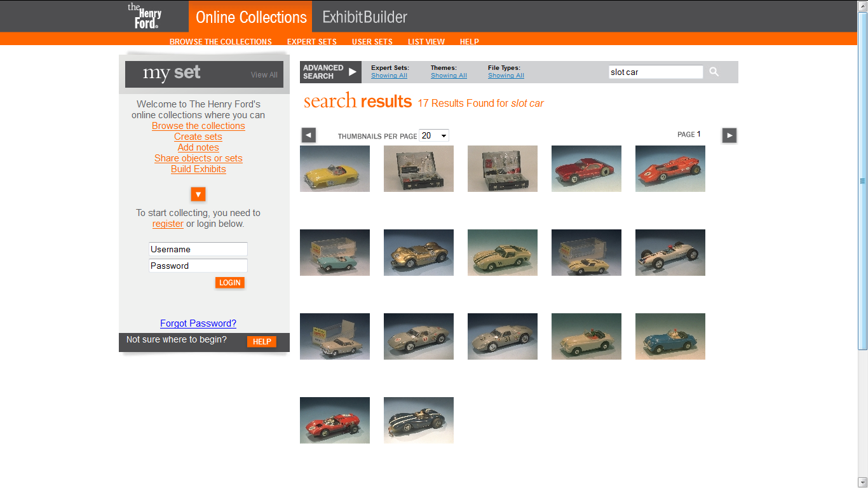
Task: Open Expert Sets Showing All filter
Action: pos(389,76)
